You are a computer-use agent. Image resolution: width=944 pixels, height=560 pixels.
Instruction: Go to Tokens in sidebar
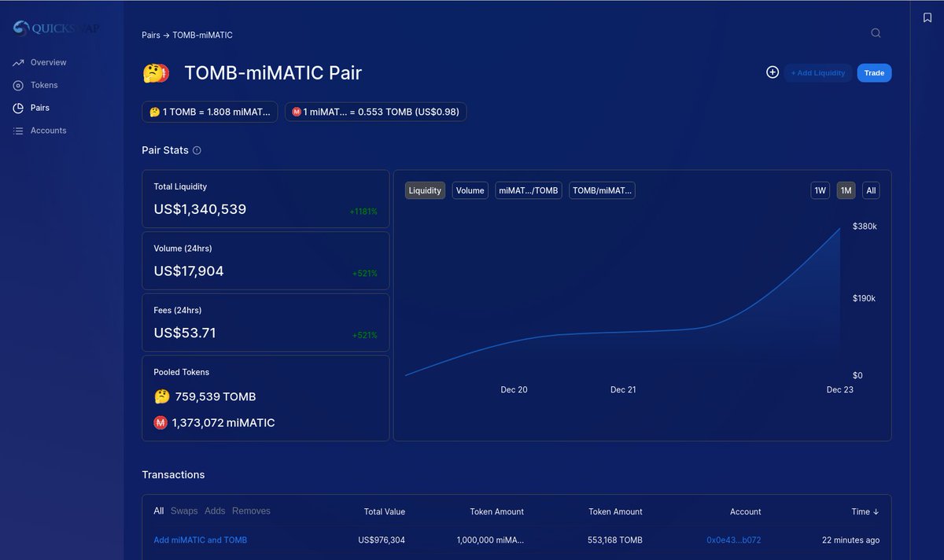click(x=44, y=85)
